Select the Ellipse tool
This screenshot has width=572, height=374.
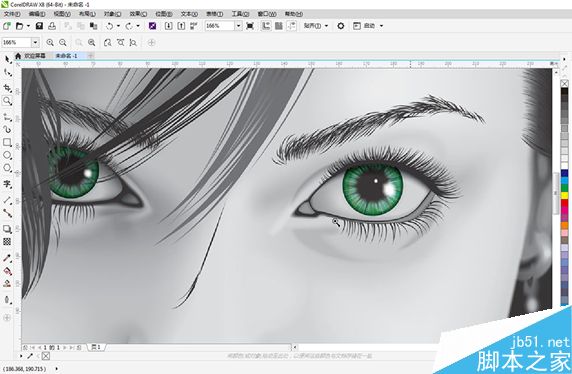7,155
